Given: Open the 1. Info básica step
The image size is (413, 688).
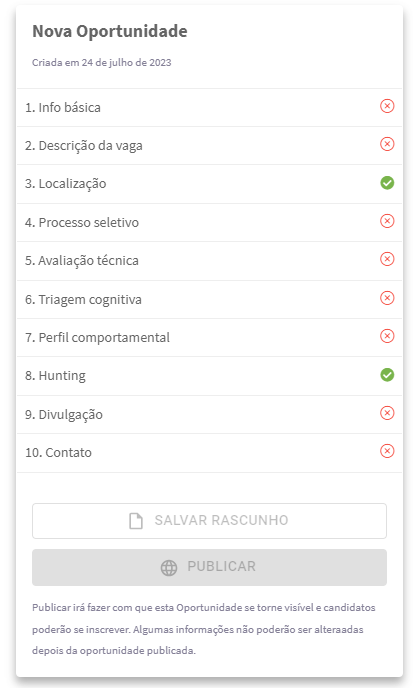Looking at the screenshot, I should (x=209, y=108).
